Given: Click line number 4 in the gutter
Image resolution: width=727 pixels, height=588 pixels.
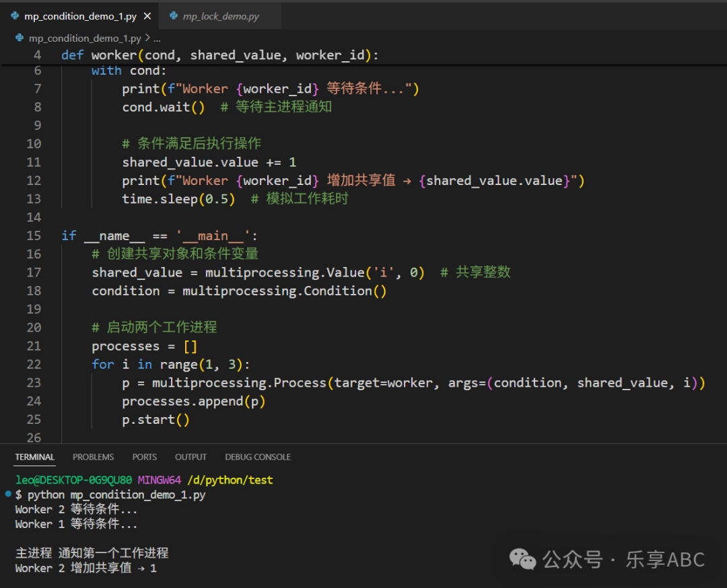Looking at the screenshot, I should pyautogui.click(x=37, y=55).
